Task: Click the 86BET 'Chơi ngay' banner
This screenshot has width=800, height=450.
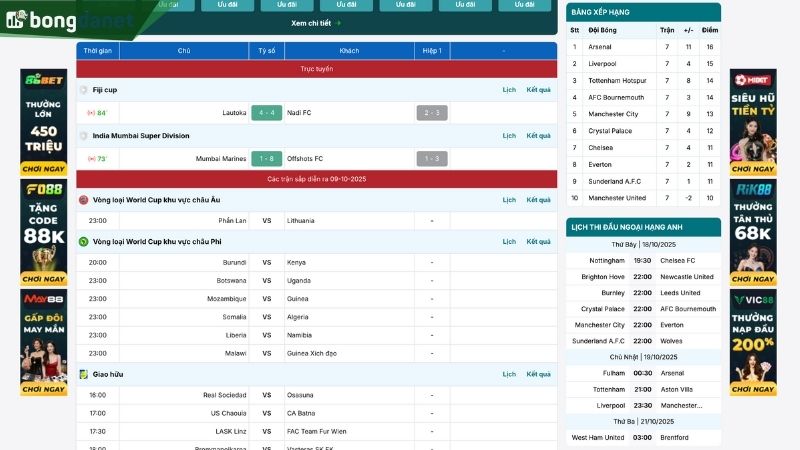Action: (44, 168)
